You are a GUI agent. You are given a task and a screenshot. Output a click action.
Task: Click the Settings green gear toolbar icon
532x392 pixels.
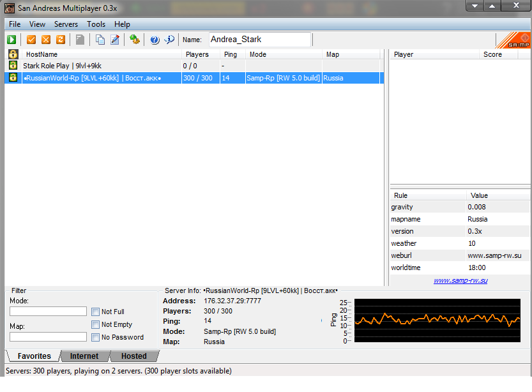135,40
